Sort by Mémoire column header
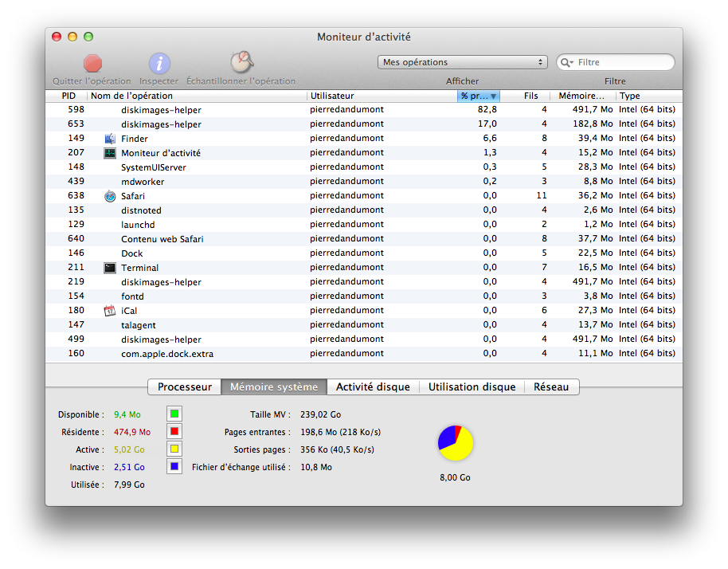 click(583, 96)
